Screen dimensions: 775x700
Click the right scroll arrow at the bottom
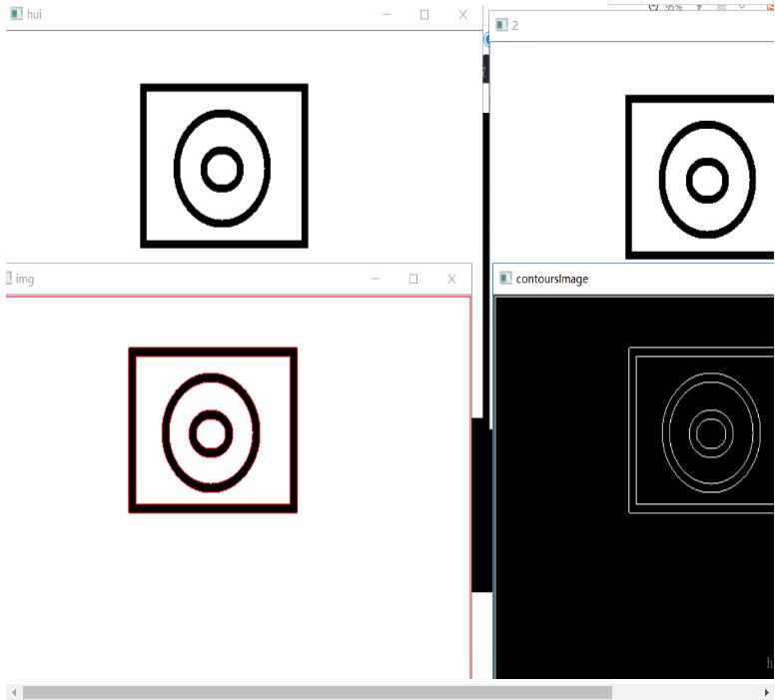pos(768,693)
